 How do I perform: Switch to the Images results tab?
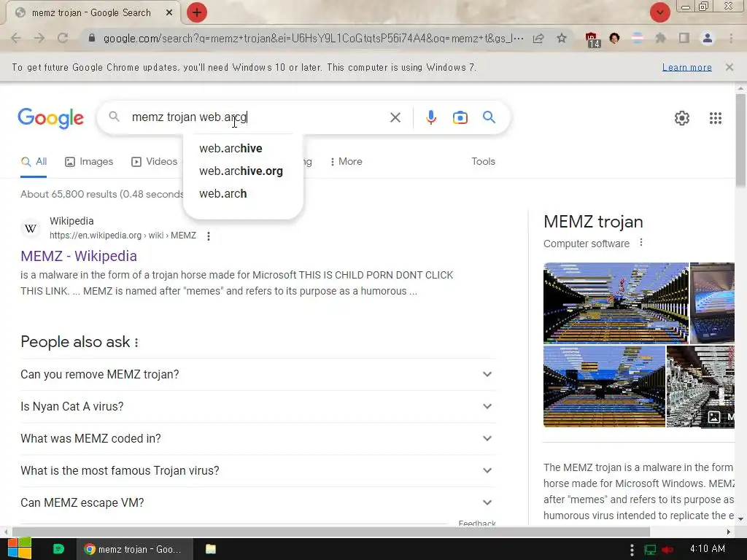pyautogui.click(x=89, y=161)
